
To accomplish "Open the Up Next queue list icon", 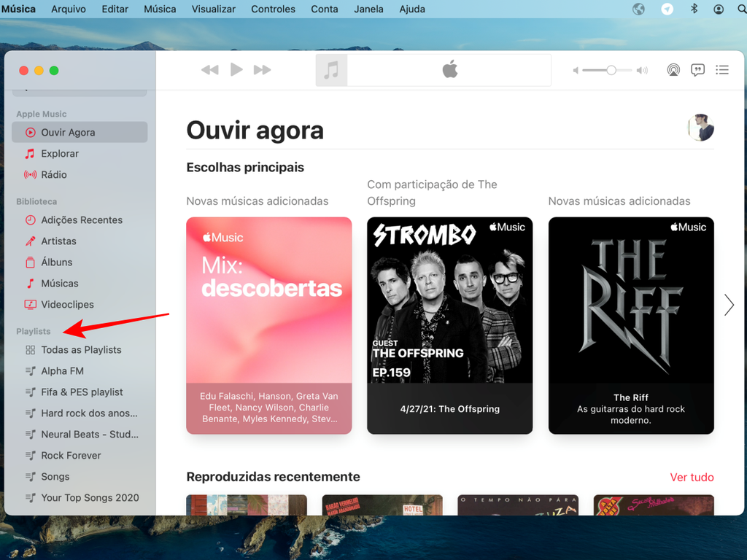I will (x=722, y=70).
